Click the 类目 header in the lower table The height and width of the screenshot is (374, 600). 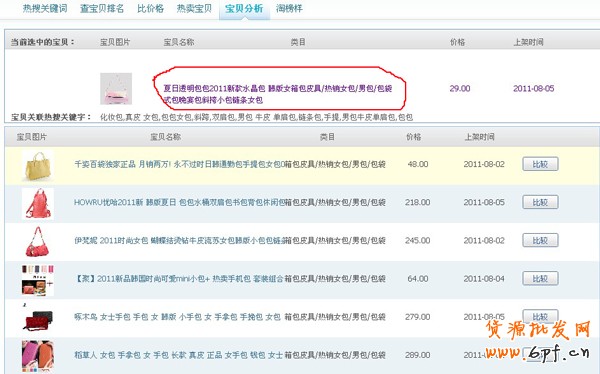(x=327, y=137)
